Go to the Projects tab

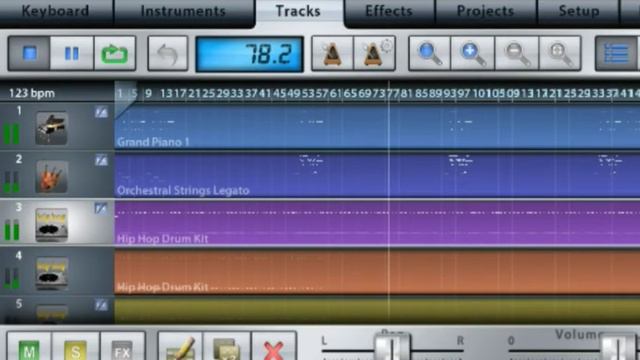point(486,11)
